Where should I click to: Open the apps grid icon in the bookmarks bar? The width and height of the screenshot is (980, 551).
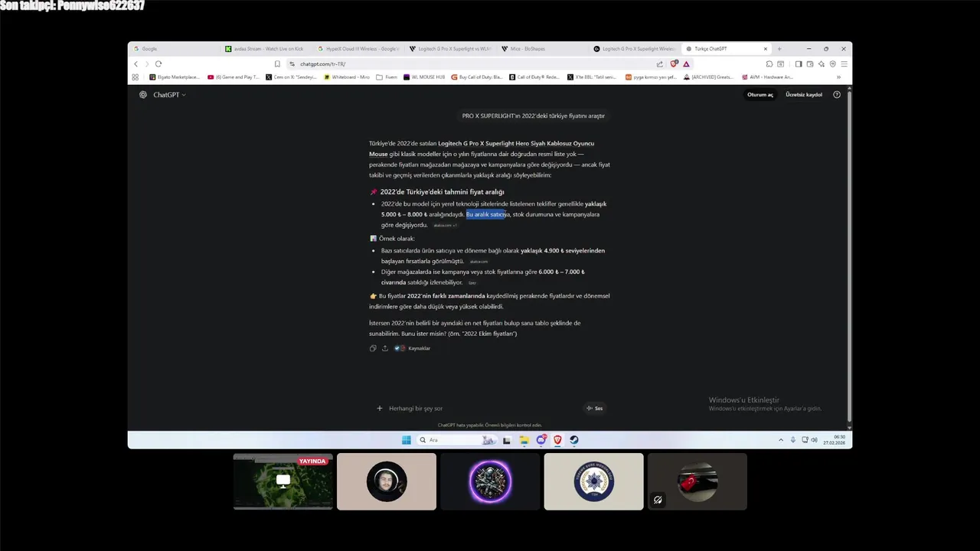point(136,77)
